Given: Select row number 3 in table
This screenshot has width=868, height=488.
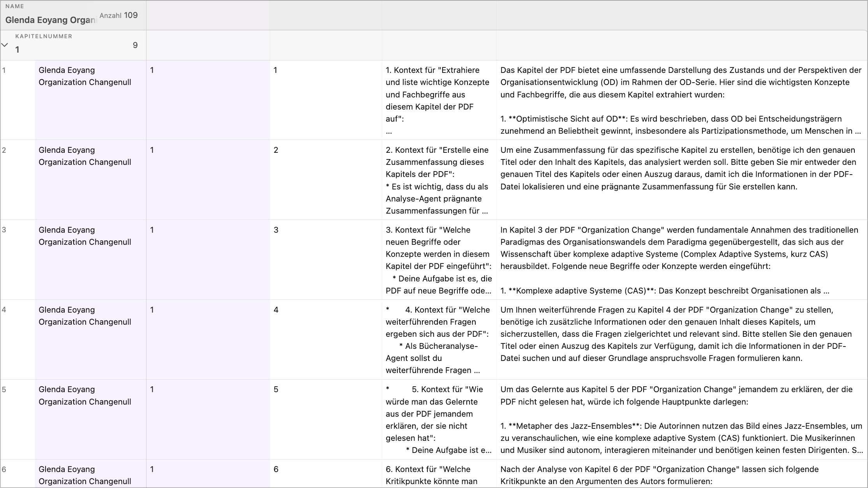Looking at the screenshot, I should (4, 230).
